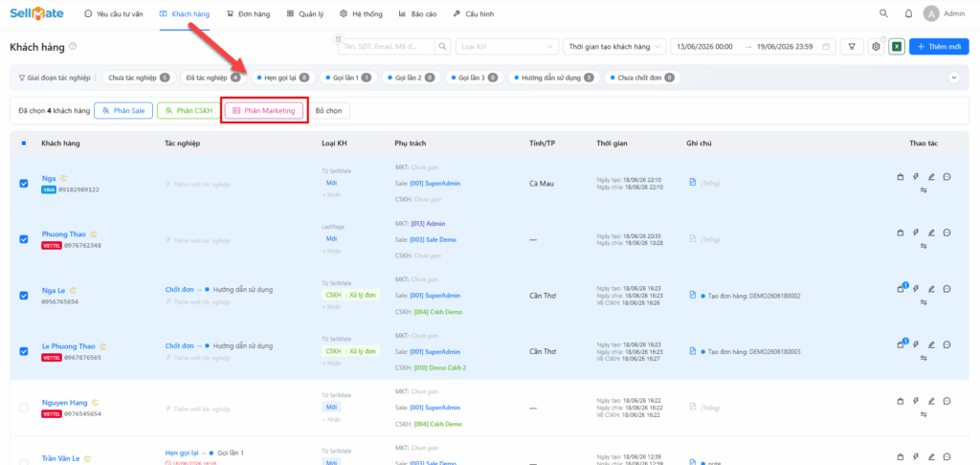Screen dimensions: 980x465
Task: Check the Nguyen Hang row checkbox
Action: click(x=24, y=408)
